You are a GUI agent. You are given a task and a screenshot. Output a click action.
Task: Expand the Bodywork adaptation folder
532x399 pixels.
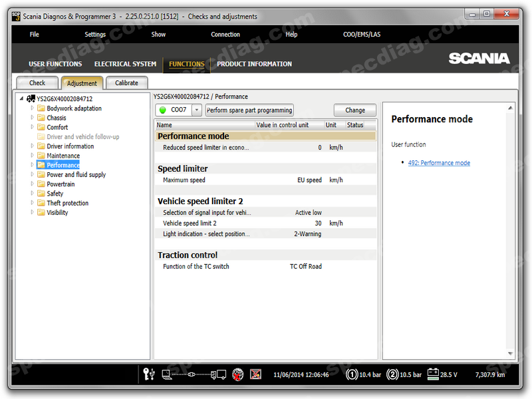click(32, 108)
